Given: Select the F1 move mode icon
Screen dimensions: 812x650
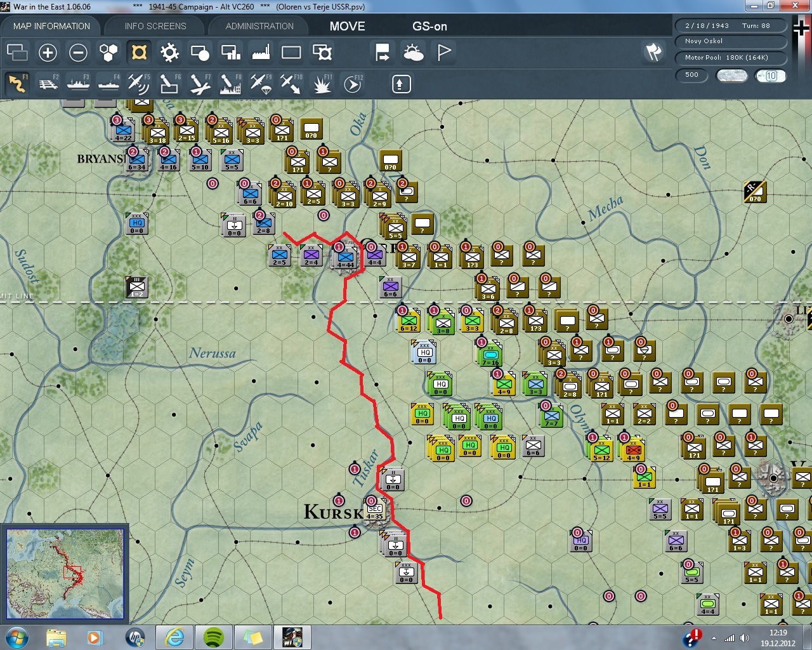Looking at the screenshot, I should pyautogui.click(x=17, y=84).
